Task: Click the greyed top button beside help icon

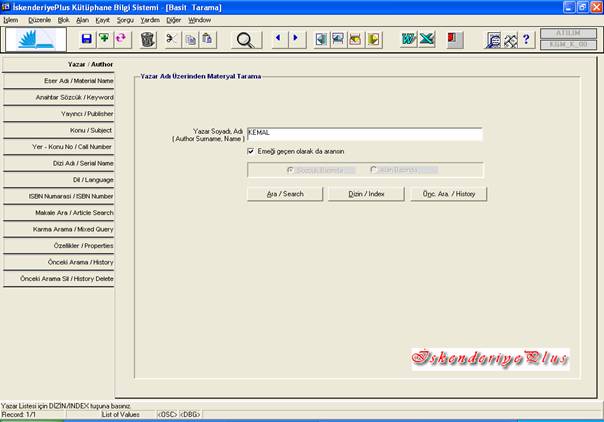Action: click(x=568, y=33)
